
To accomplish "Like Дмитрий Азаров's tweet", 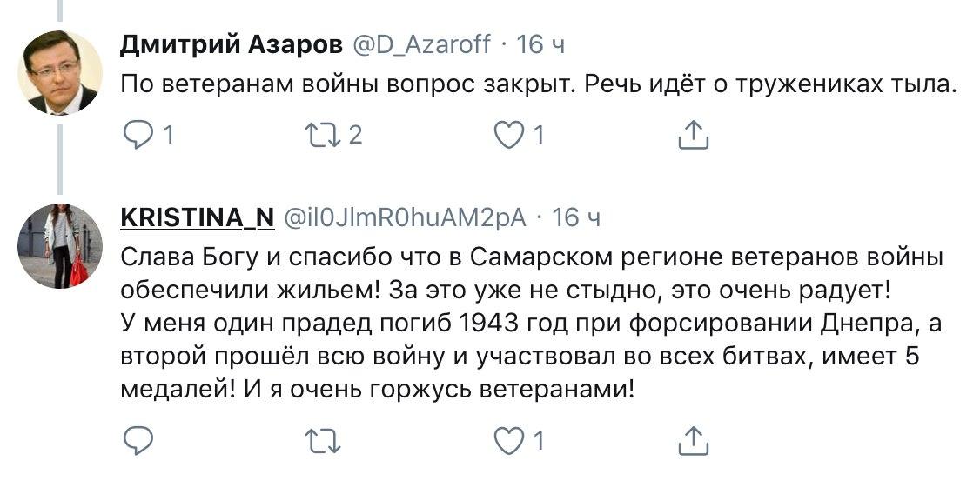I will tap(508, 135).
